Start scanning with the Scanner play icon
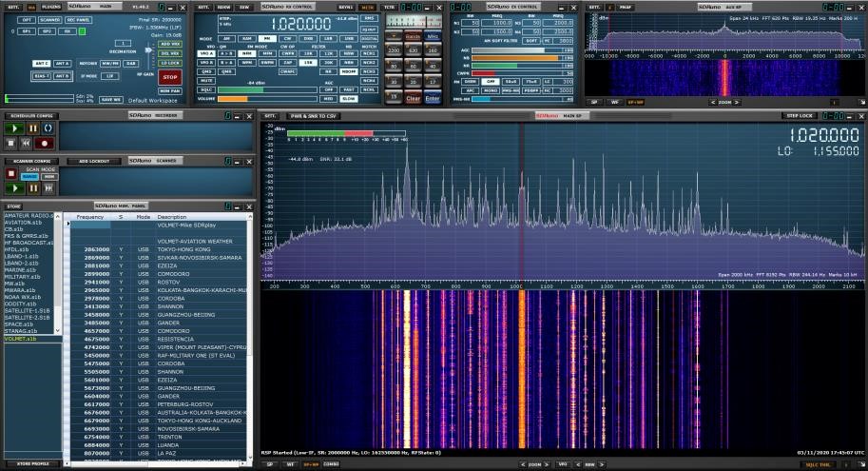This screenshot has height=471, width=868. tap(15, 188)
